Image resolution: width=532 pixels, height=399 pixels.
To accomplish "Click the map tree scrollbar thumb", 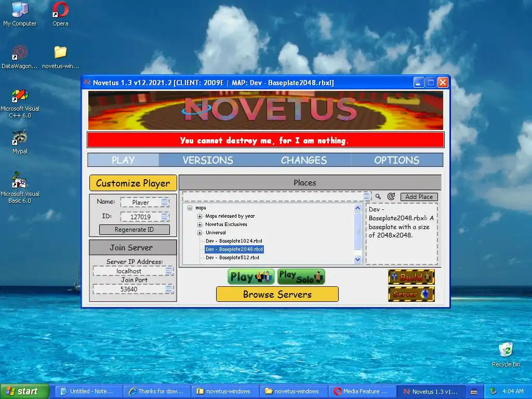I will click(x=357, y=231).
